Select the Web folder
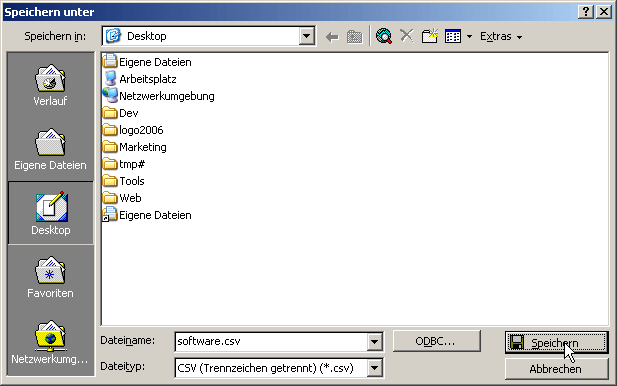Viewport: 617px width, 386px height. [x=122, y=198]
